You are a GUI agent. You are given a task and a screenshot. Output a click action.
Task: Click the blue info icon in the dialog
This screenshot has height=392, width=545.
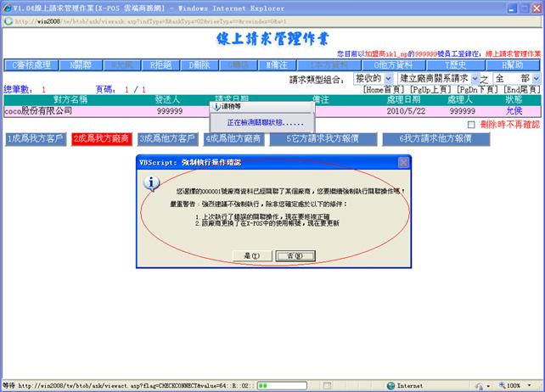pyautogui.click(x=151, y=182)
